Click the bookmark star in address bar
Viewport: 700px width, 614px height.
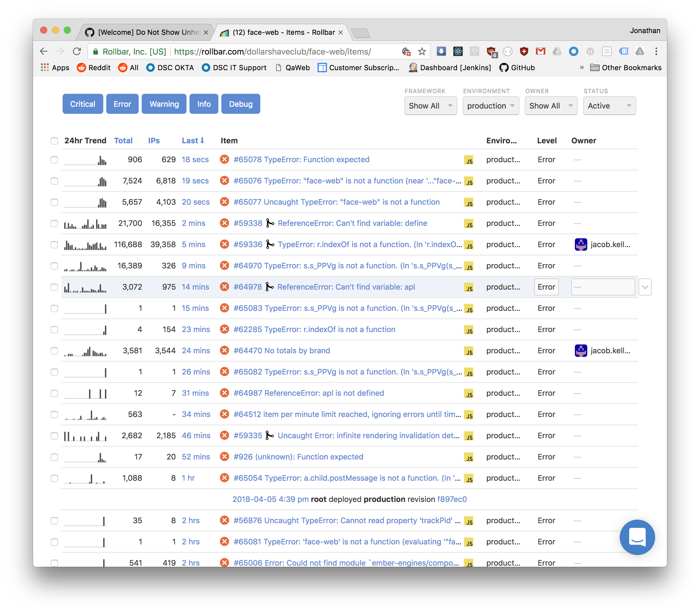pyautogui.click(x=422, y=52)
